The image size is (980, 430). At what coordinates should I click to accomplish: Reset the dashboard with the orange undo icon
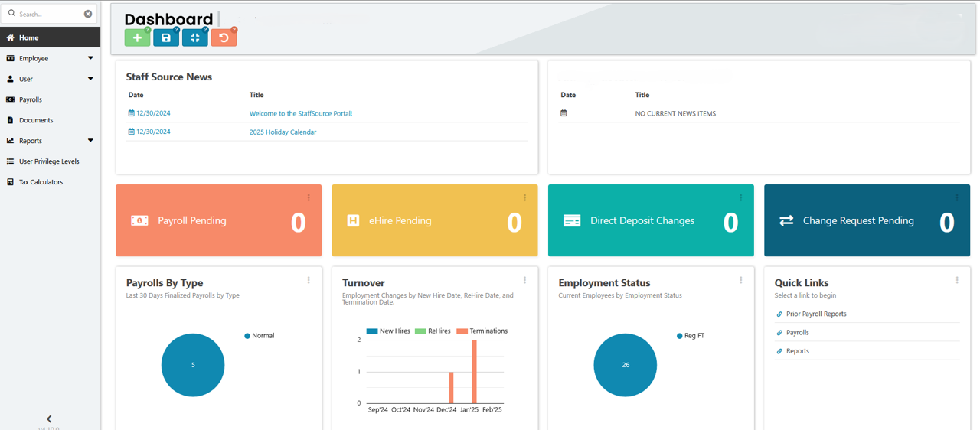pyautogui.click(x=224, y=37)
